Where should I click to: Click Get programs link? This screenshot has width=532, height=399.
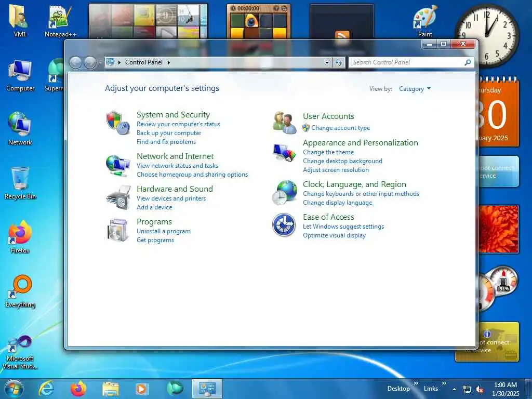(x=155, y=240)
